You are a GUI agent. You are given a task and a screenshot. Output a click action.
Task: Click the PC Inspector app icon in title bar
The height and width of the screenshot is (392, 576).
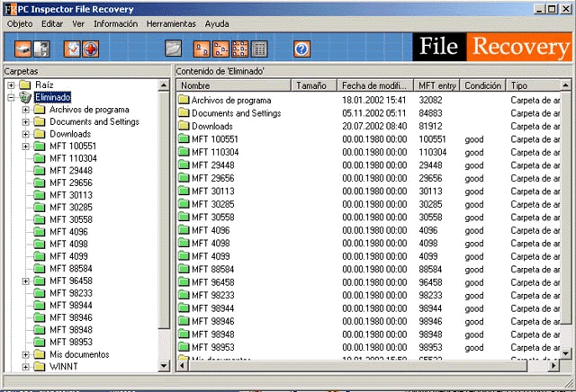(x=11, y=9)
